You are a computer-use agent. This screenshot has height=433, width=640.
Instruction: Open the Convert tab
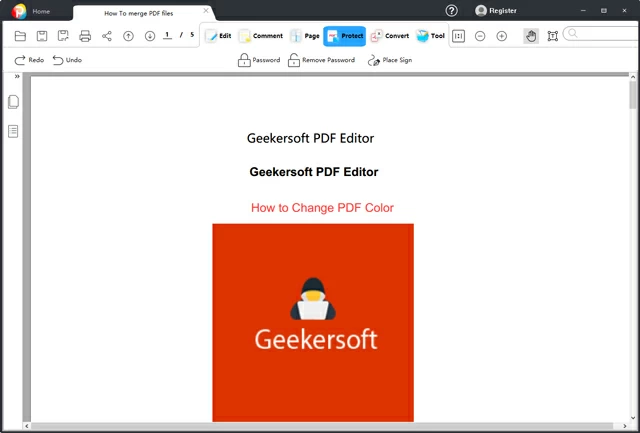coord(389,36)
